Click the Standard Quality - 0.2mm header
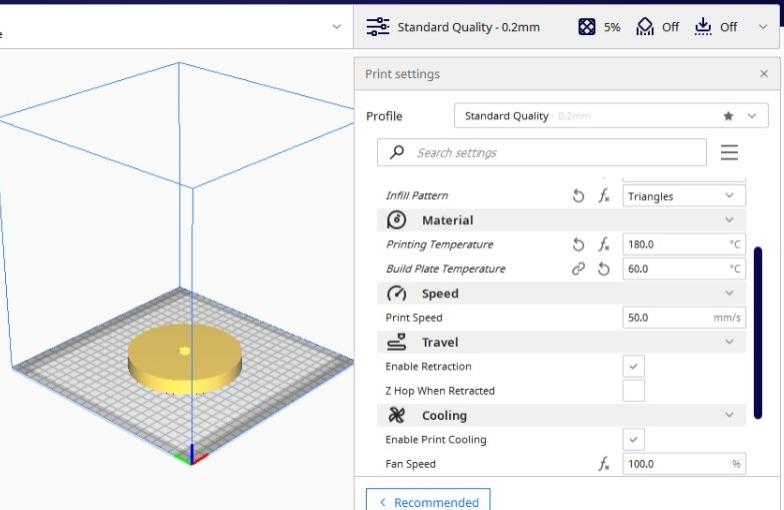Viewport: 784px width, 510px height. (x=468, y=27)
